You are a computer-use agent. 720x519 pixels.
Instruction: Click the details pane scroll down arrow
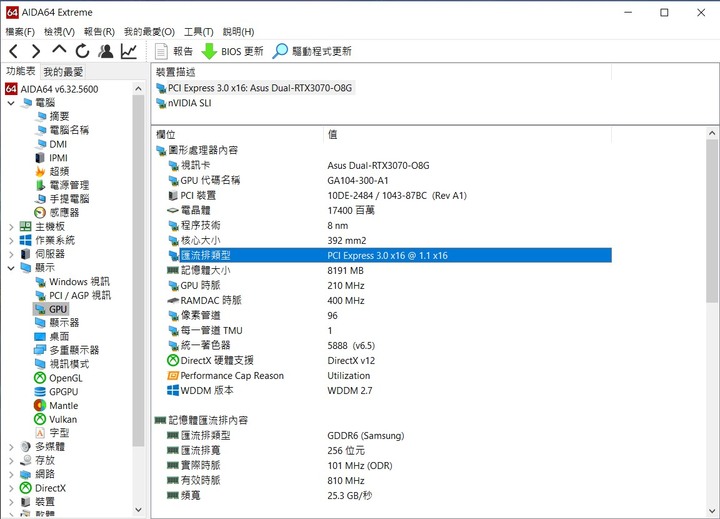click(x=712, y=511)
